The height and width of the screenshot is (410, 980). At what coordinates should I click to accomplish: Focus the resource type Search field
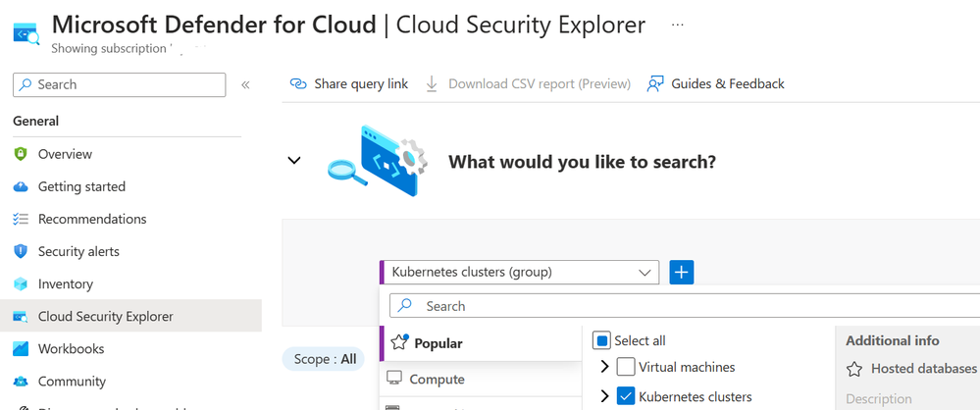(x=685, y=306)
